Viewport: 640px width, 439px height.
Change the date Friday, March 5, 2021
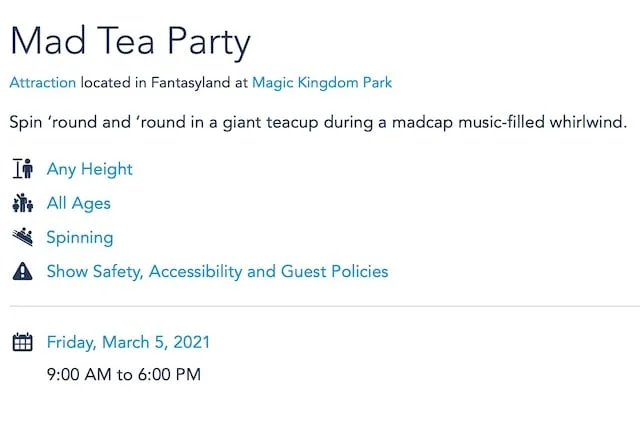click(128, 342)
